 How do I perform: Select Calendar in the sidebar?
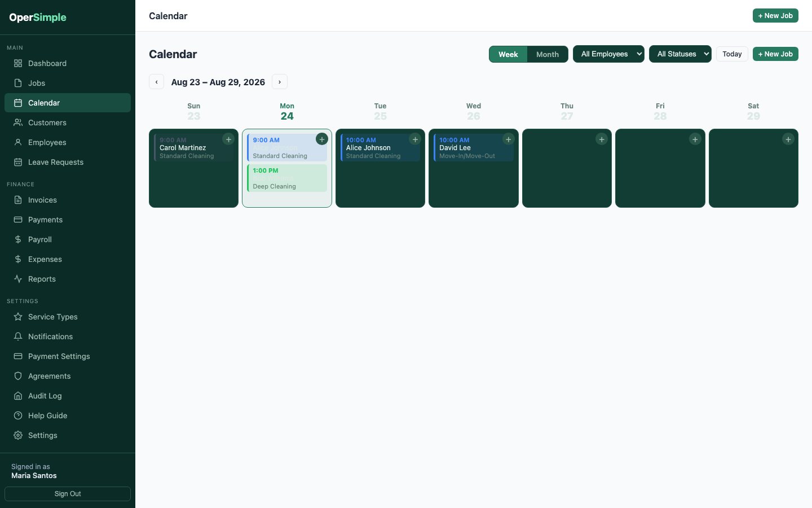click(68, 103)
